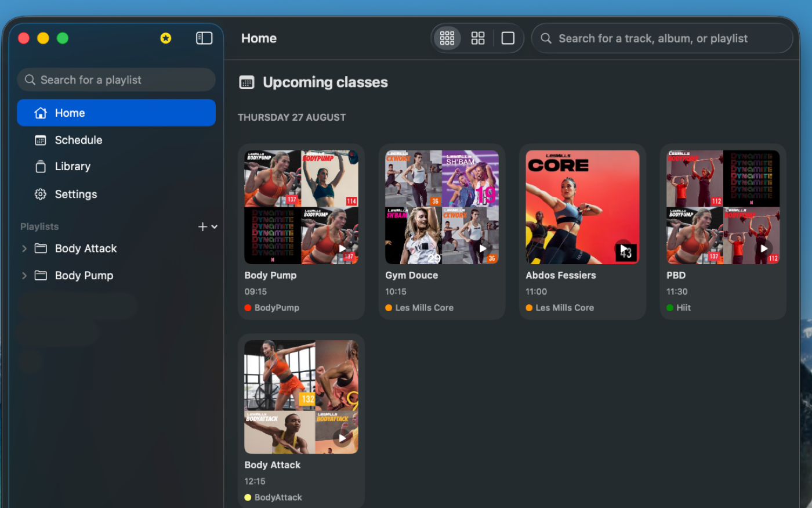Click the Schedule calendar icon
This screenshot has width=812, height=508.
coord(41,140)
